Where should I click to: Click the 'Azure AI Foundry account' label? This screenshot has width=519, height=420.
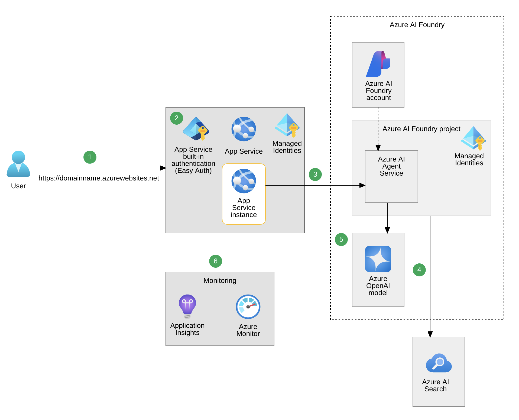[379, 91]
